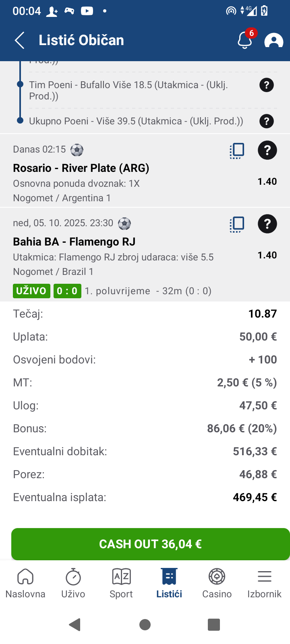
Task: Open the Bahia BA - Flamengo RJ match
Action: pos(74,242)
